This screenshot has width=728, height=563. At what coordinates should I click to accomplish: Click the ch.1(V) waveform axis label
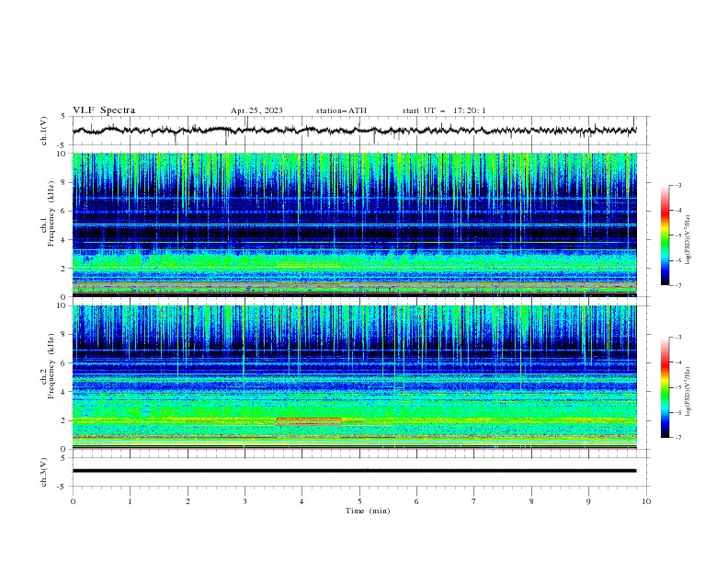tap(44, 131)
